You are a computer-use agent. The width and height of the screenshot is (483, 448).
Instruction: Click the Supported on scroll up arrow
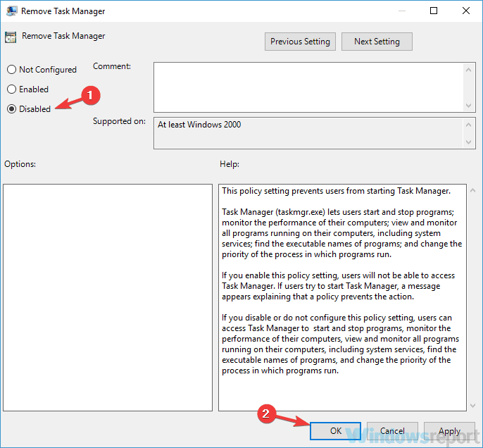[468, 125]
